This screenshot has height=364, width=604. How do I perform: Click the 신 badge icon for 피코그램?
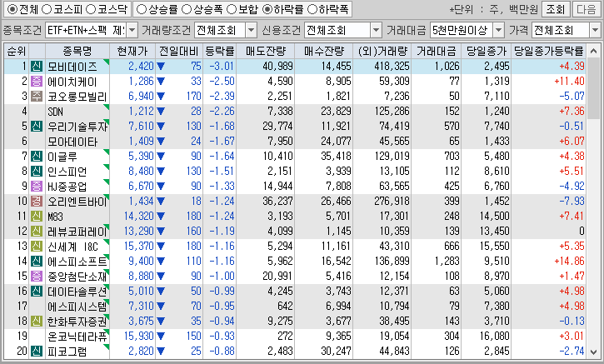(x=37, y=352)
